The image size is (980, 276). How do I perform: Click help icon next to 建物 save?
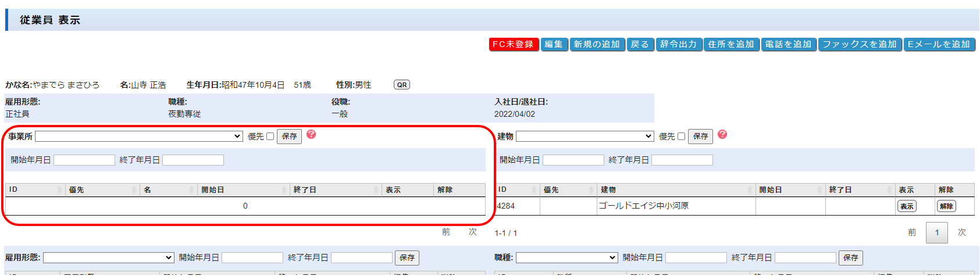click(722, 135)
